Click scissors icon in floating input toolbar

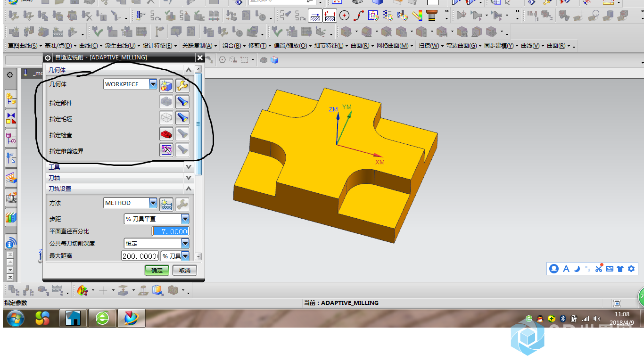point(599,269)
